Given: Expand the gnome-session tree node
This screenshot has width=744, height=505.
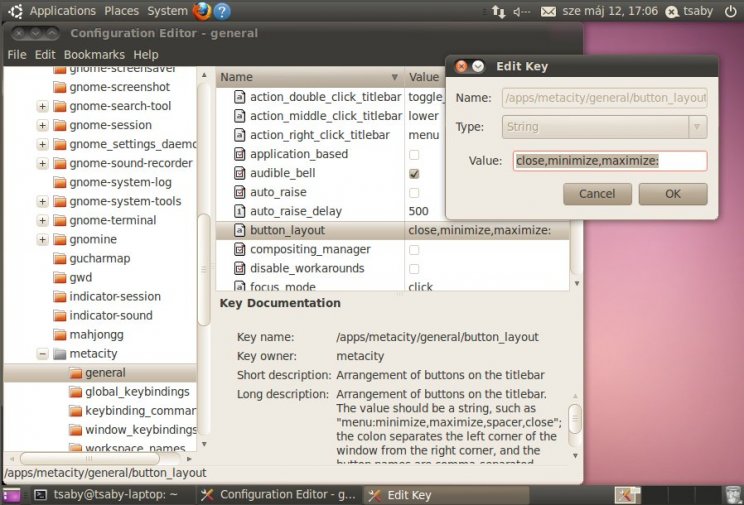Looking at the screenshot, I should click(43, 125).
